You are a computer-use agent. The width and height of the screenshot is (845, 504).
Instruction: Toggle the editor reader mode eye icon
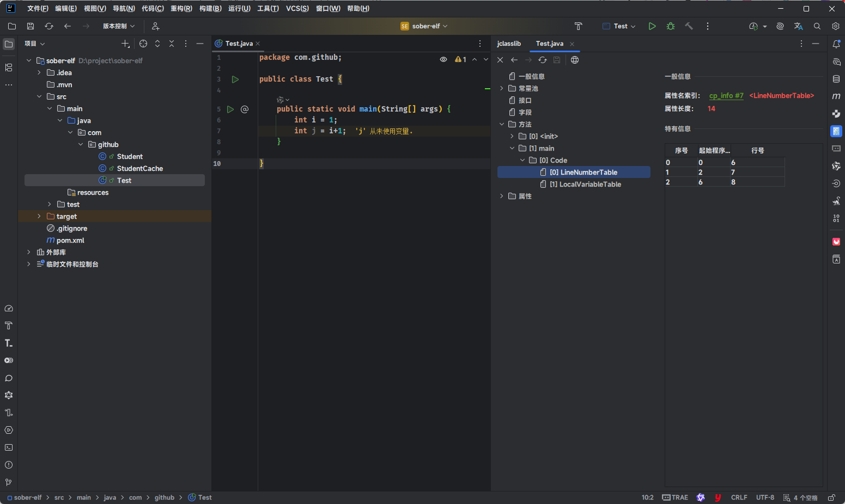pyautogui.click(x=443, y=59)
